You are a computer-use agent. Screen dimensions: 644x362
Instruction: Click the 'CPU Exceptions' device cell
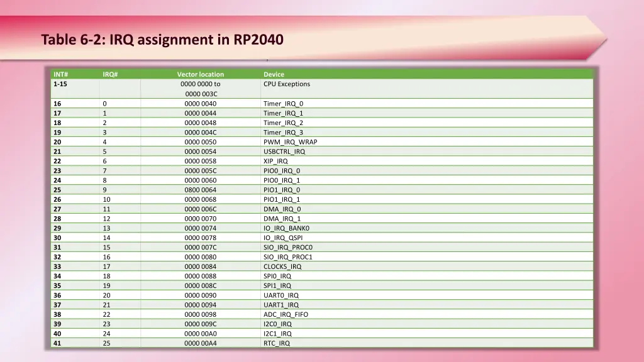287,84
